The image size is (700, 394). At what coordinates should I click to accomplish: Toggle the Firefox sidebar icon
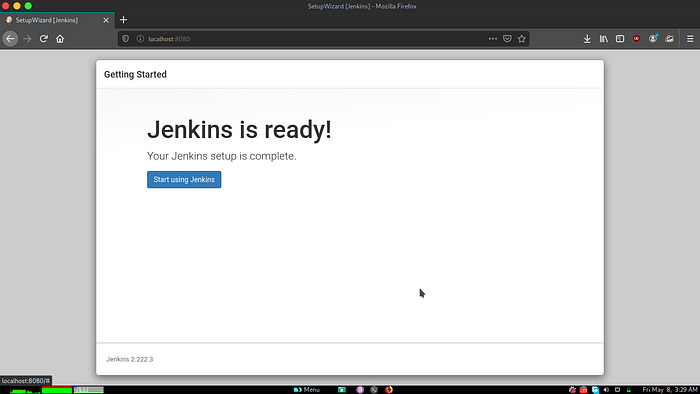(620, 39)
